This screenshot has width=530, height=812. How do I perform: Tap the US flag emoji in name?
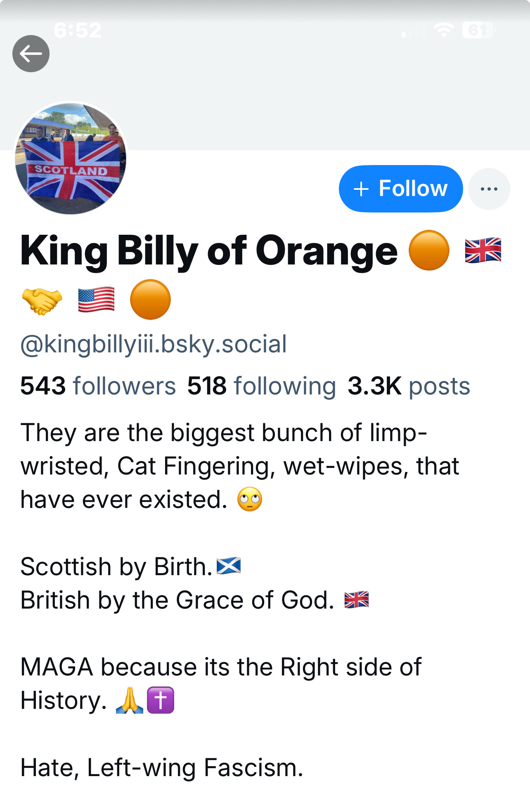pos(96,300)
